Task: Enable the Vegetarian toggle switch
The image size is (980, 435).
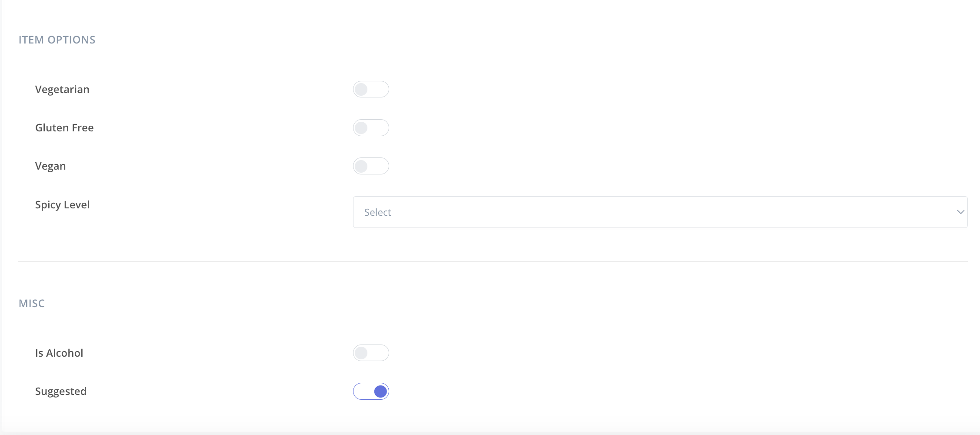Action: tap(371, 89)
